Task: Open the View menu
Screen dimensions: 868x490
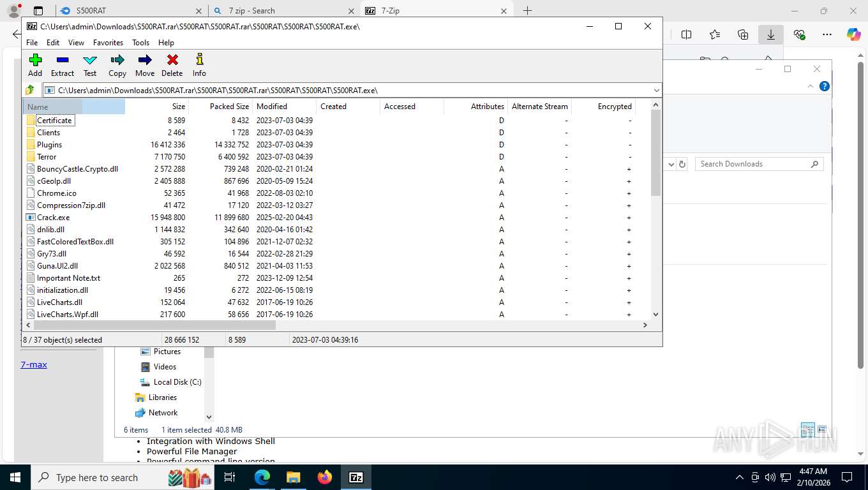Action: click(76, 42)
